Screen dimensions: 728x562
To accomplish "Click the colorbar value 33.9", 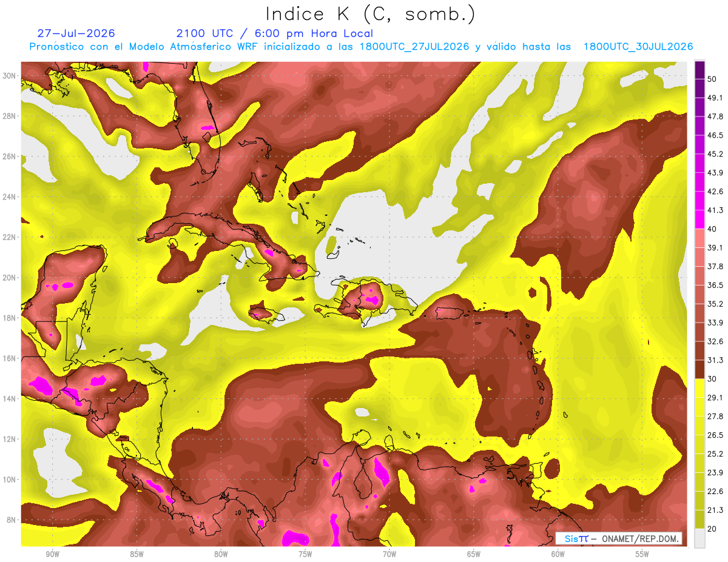I will pyautogui.click(x=715, y=323).
